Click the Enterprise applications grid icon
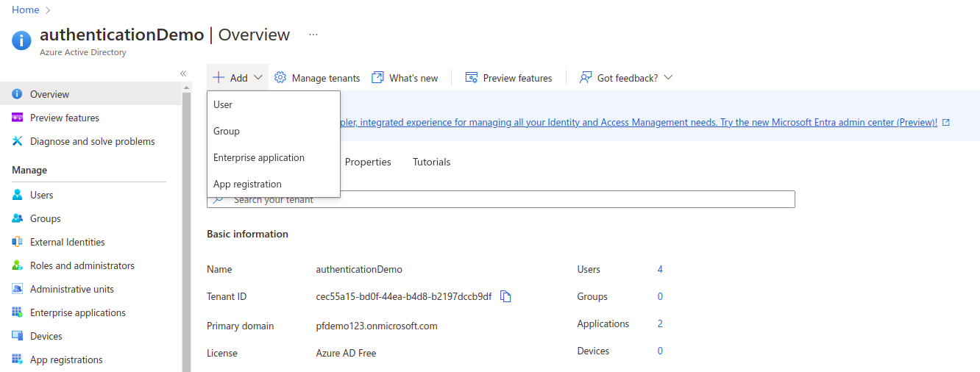Screen dimensions: 980x372 [x=17, y=312]
